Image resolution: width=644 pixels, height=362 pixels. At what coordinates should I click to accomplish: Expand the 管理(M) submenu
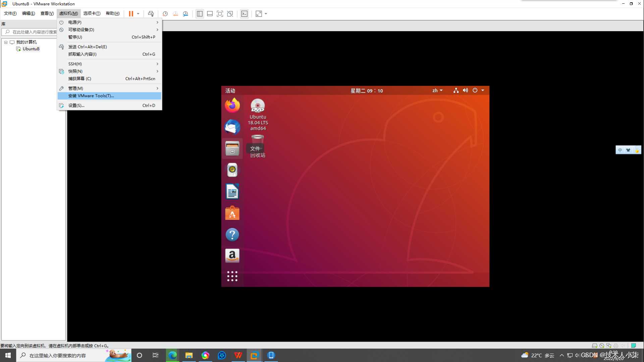pos(110,88)
